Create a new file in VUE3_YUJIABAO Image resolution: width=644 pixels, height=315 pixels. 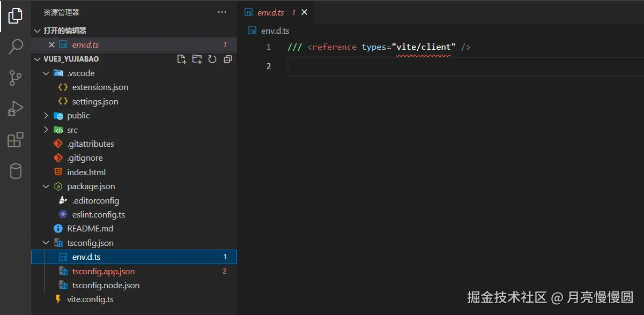pyautogui.click(x=181, y=59)
